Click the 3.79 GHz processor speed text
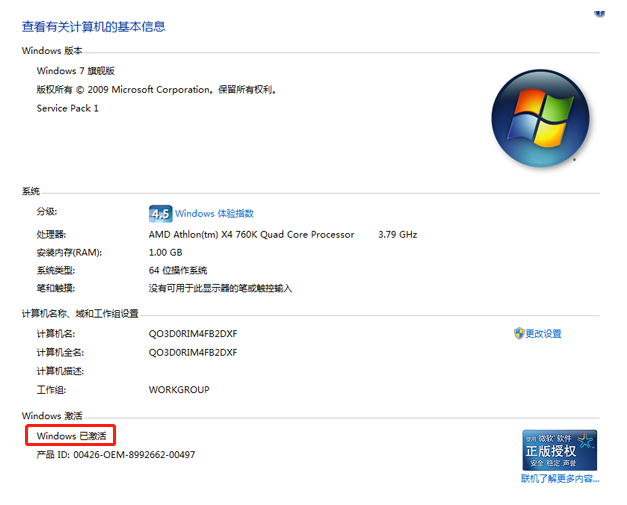Screen dimensions: 627x505 click(397, 235)
